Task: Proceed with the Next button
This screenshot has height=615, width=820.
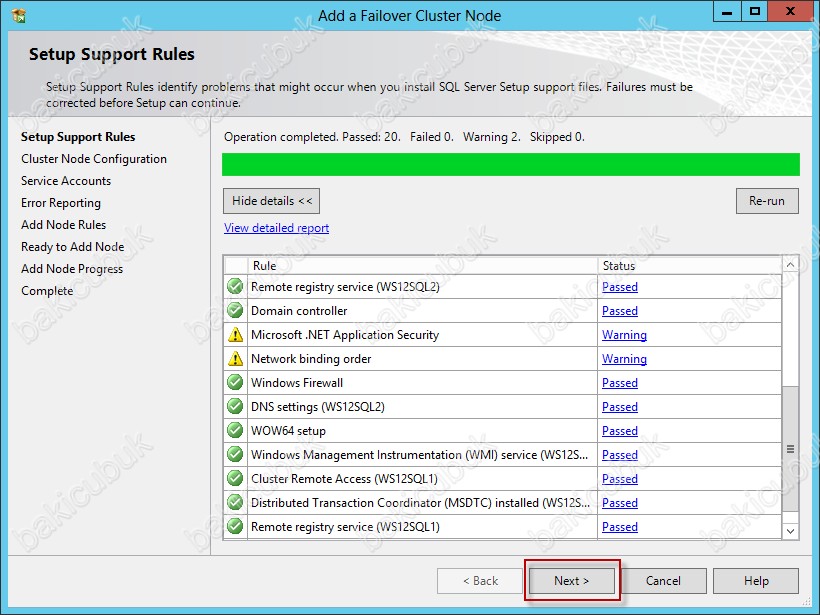Action: tap(572, 581)
